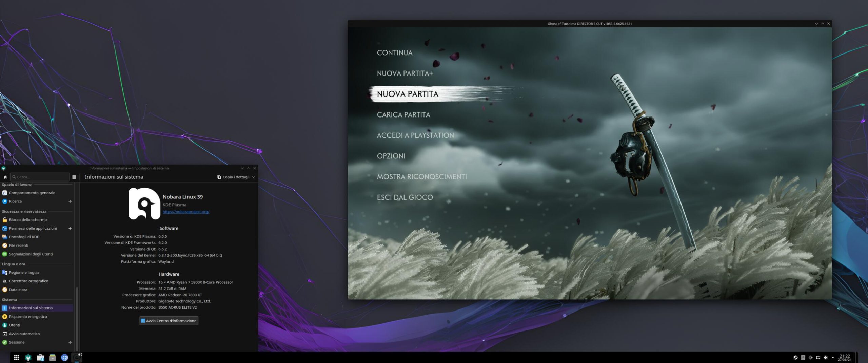Screen dimensions: 868x363
Task: Select MOSTRA RICONOSCIMENTI in the game menu
Action: [x=422, y=177]
